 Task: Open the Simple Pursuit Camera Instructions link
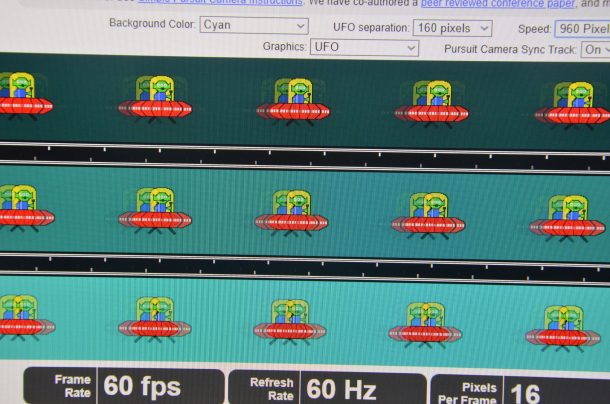[x=220, y=2]
